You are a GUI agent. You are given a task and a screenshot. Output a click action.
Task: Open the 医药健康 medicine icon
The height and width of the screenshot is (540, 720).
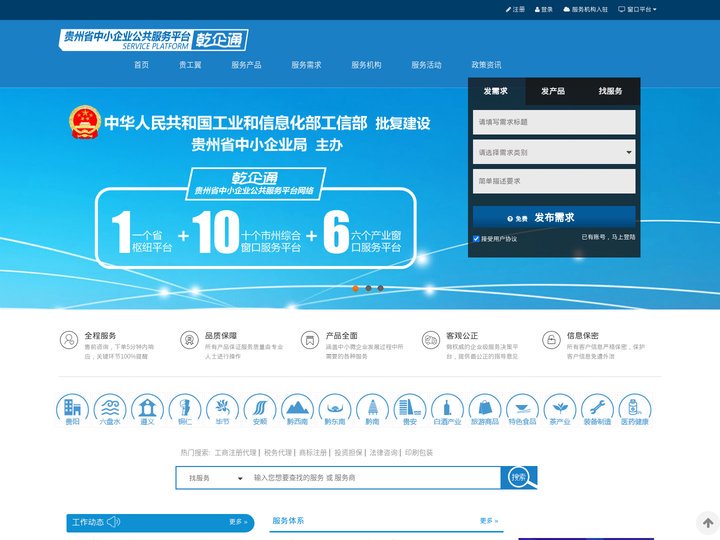coord(635,410)
